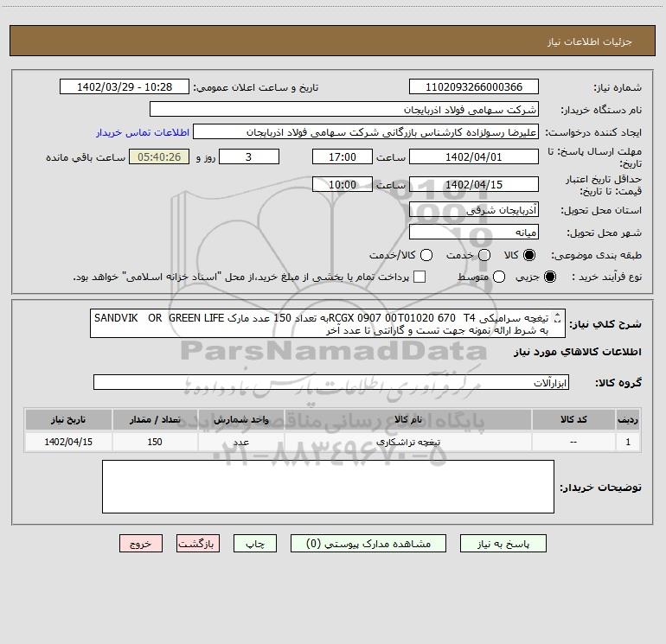Open اطلاعات تماس خریدار link
Viewport: 666px width, 644px height.
coord(143,132)
